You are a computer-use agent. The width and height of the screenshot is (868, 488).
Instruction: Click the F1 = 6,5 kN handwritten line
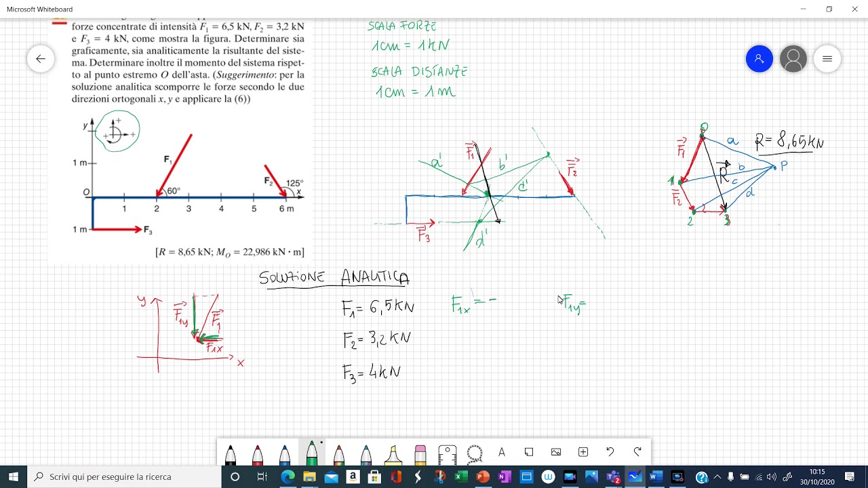coord(378,308)
